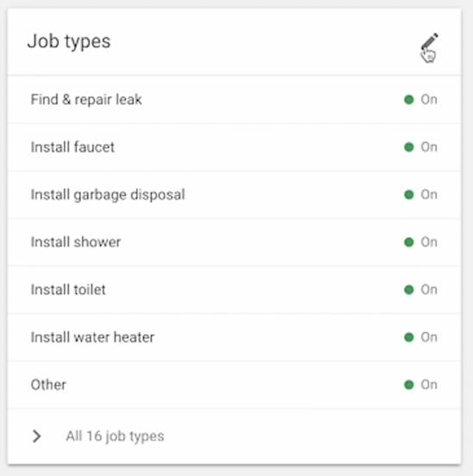473x476 pixels.
Task: Click the green status dot for Install faucet
Action: [409, 147]
